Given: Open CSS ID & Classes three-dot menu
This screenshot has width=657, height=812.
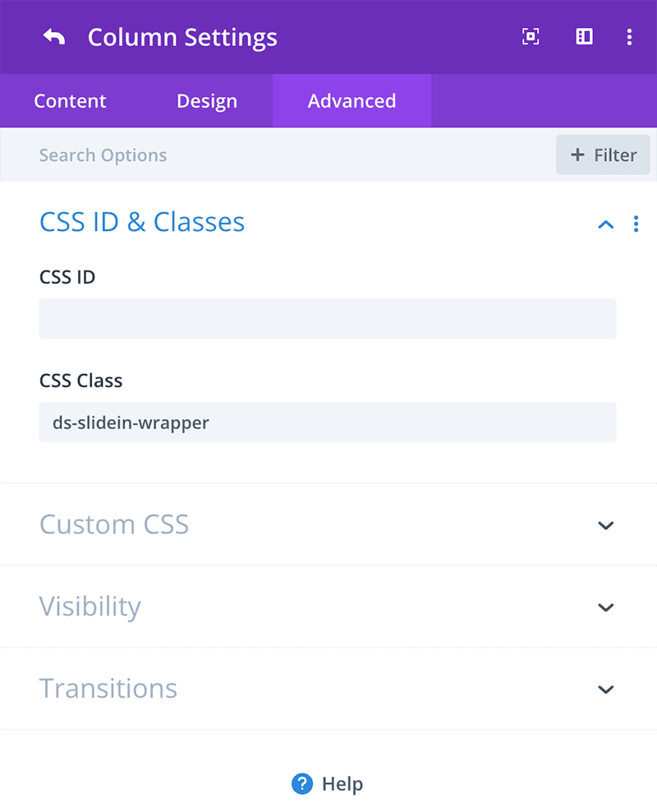Looking at the screenshot, I should point(636,224).
